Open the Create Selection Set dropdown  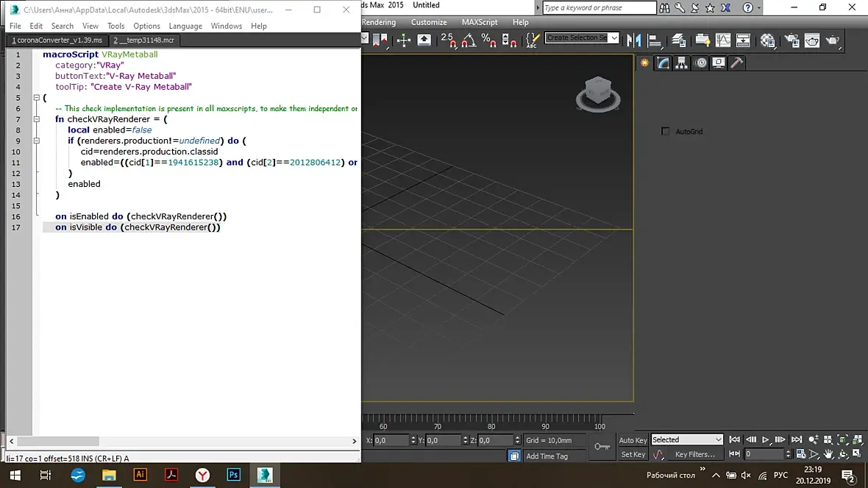click(x=613, y=38)
